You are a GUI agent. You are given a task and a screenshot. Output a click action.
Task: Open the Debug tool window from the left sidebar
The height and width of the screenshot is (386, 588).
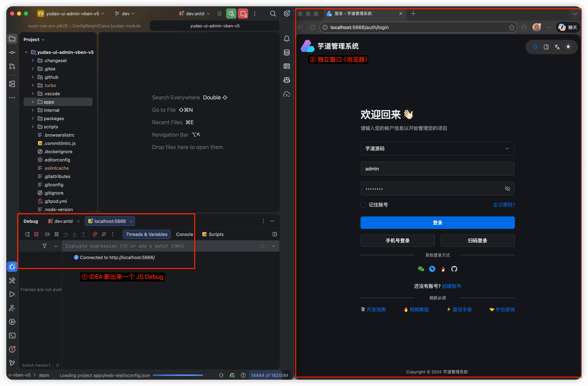coord(12,266)
